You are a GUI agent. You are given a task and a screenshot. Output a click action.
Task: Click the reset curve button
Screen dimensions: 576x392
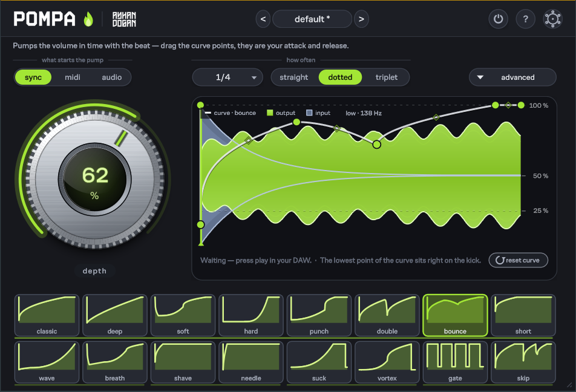pyautogui.click(x=519, y=260)
